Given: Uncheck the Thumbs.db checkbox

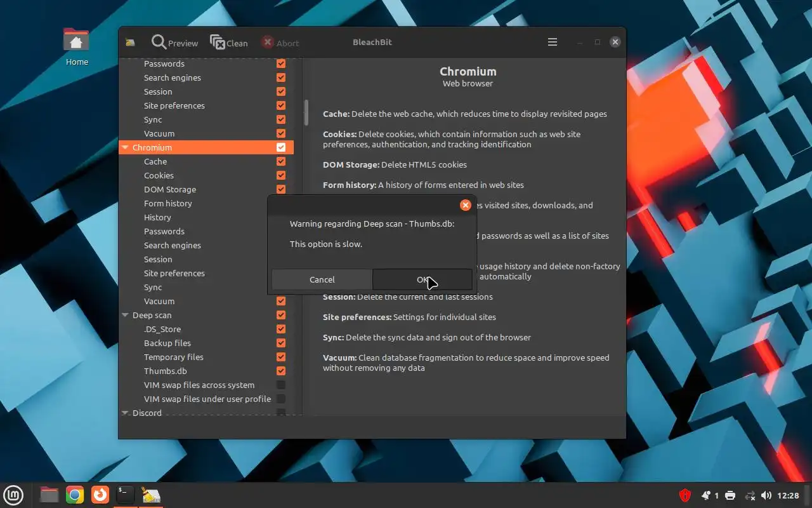Looking at the screenshot, I should (281, 371).
